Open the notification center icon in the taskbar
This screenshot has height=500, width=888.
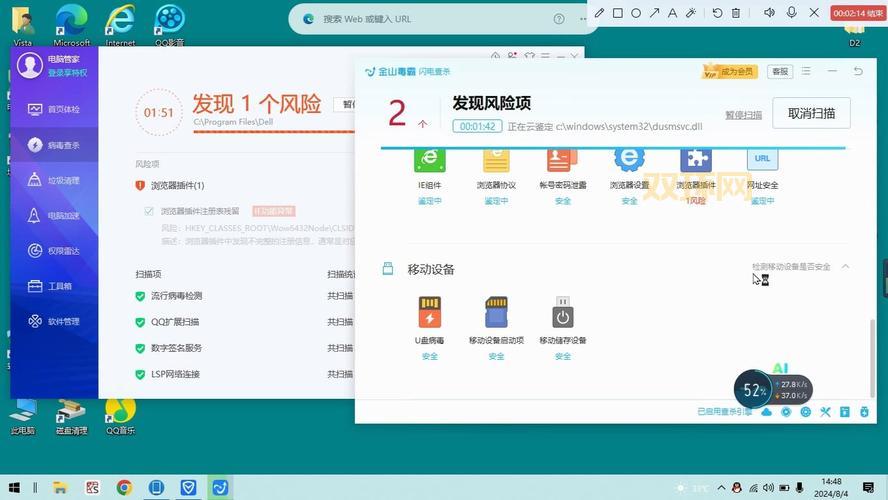[x=868, y=488]
